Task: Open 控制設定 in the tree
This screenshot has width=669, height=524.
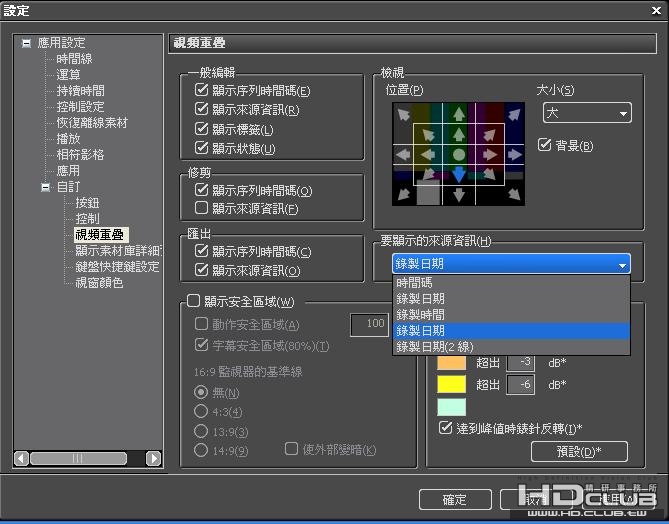Action: pyautogui.click(x=80, y=107)
